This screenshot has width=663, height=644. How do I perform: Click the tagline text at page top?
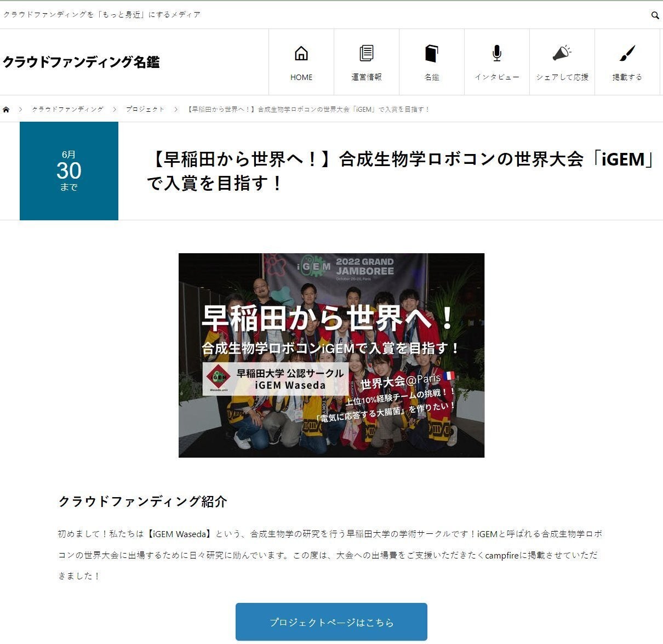point(102,15)
